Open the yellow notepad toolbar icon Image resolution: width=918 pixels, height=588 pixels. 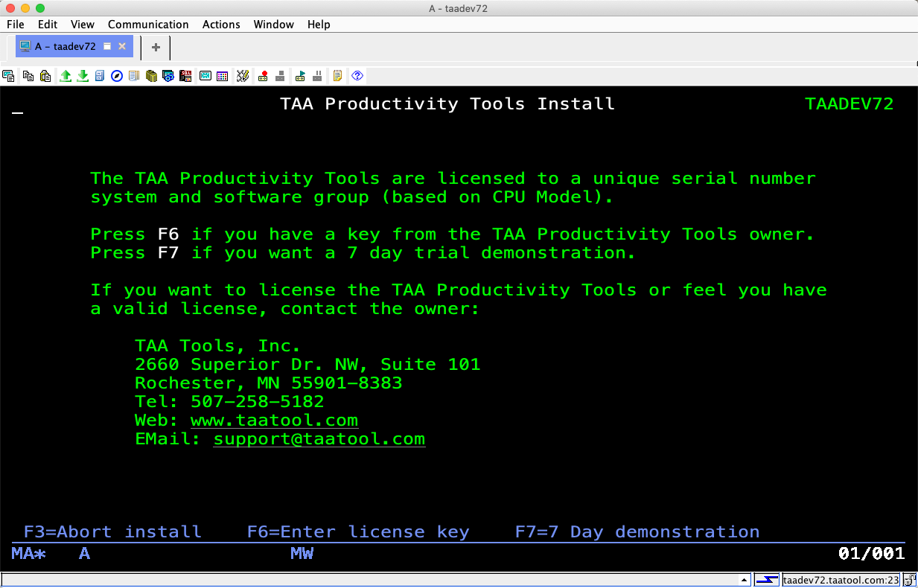tap(337, 76)
